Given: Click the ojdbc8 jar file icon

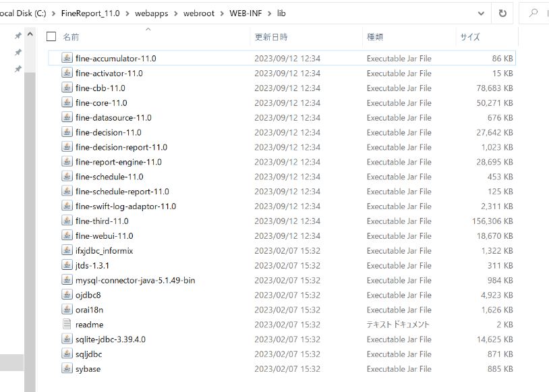Looking at the screenshot, I should pyautogui.click(x=67, y=294).
